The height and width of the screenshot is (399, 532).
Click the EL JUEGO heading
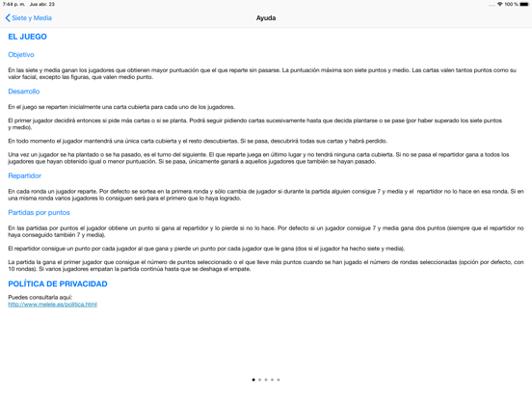pyautogui.click(x=28, y=37)
